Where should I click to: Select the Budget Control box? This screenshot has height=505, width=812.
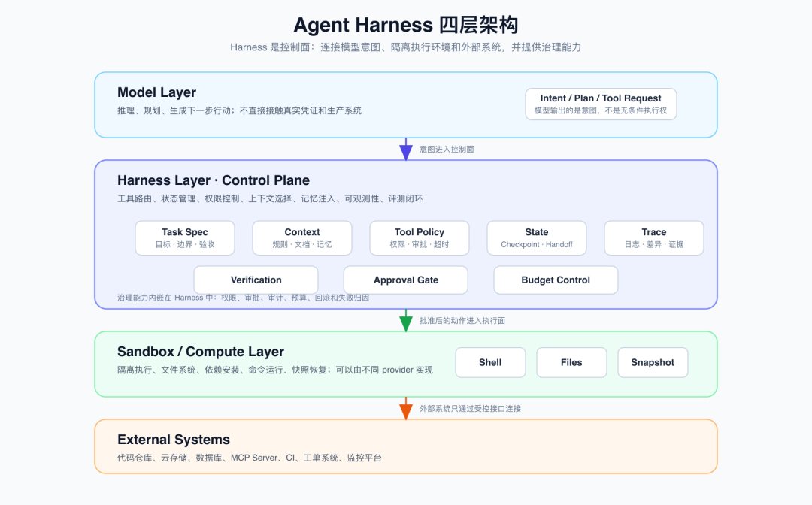556,280
